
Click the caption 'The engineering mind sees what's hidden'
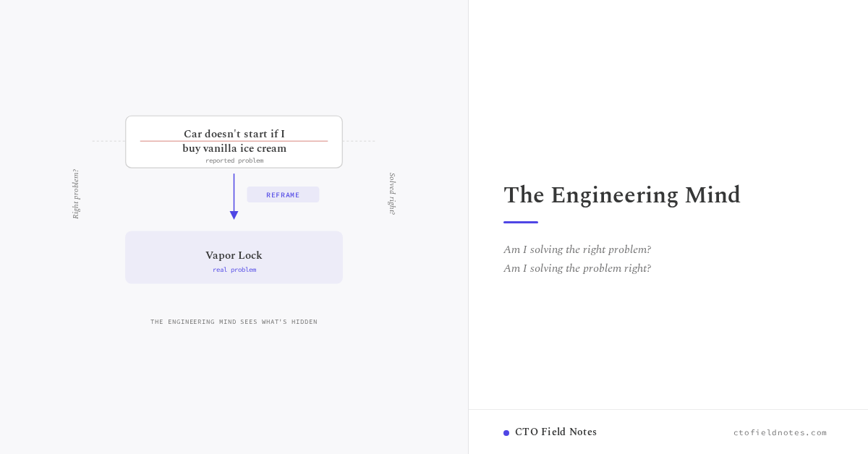(234, 322)
